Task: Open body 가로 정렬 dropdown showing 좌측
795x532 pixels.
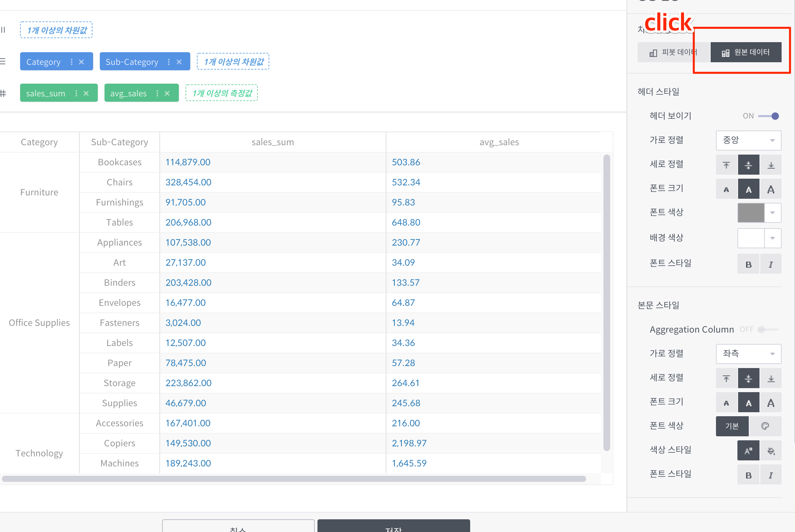Action: [748, 354]
